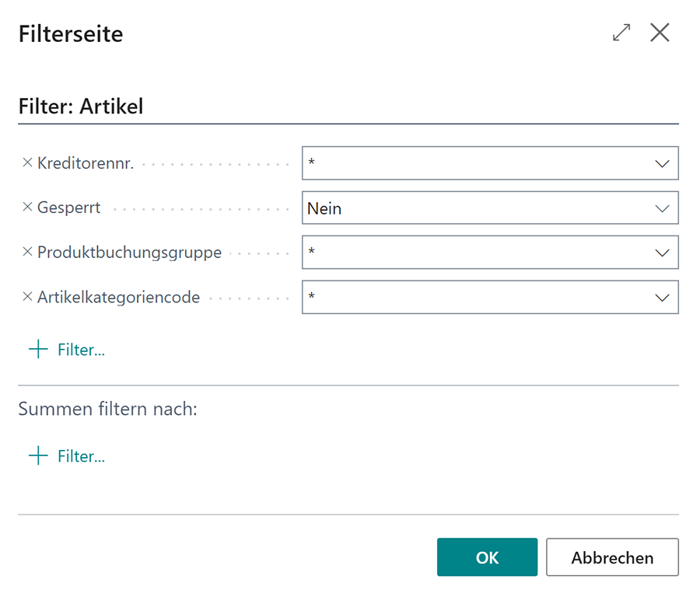This screenshot has height=593, width=700.
Task: Remove the Produktbuchungsgruppe filter
Action: click(26, 252)
